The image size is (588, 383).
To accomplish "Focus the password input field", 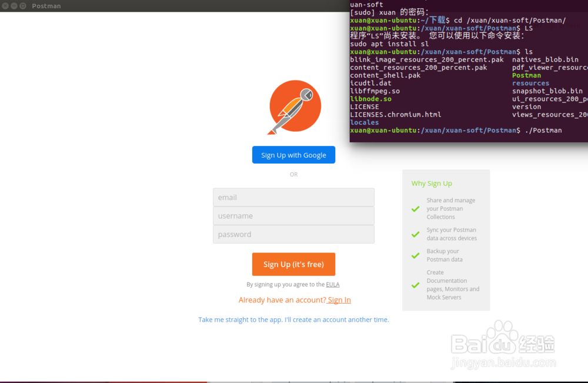I will [293, 234].
